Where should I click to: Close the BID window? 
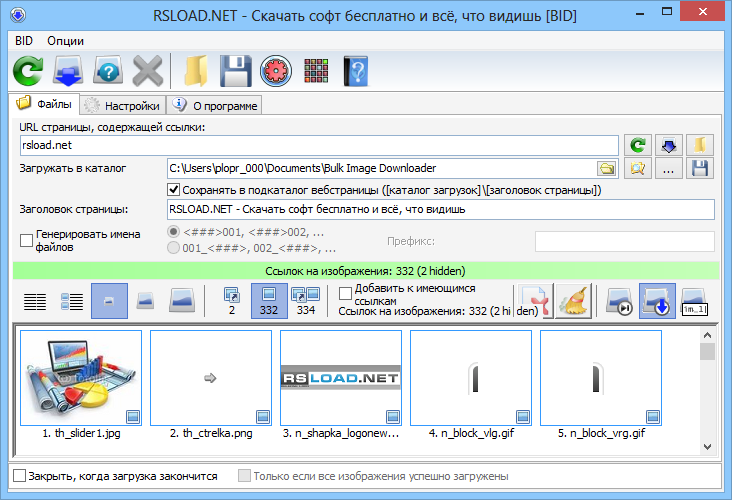[703, 12]
